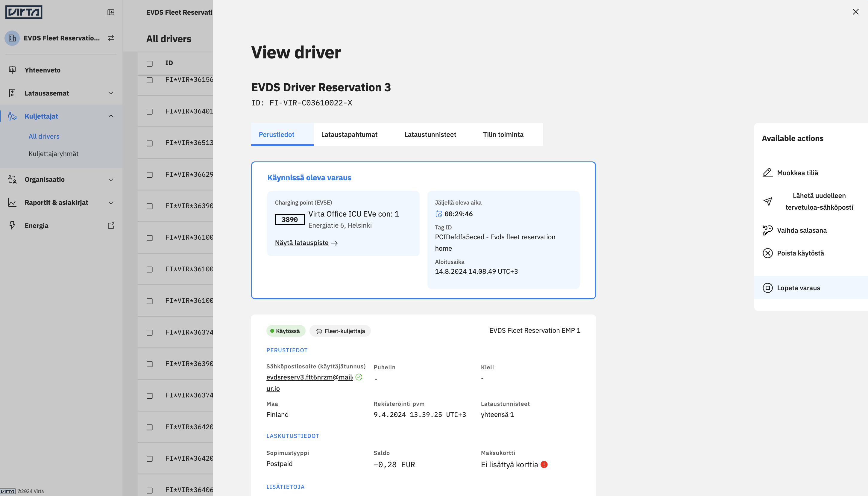Expand the Latausasemat menu chevron
Screen dimensions: 868x496
tap(111, 93)
